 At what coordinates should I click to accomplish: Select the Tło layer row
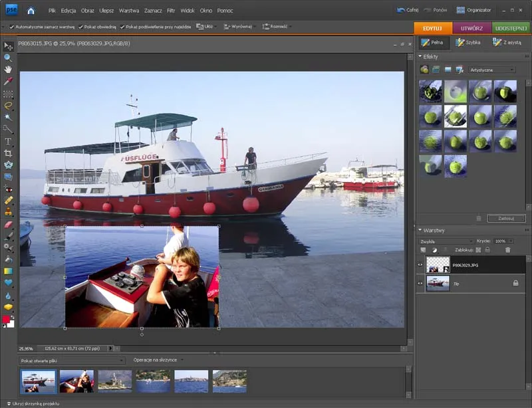pos(471,284)
